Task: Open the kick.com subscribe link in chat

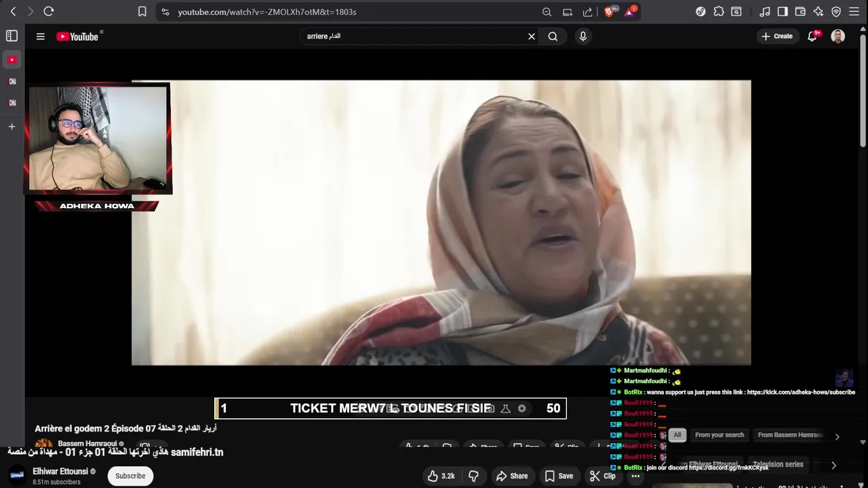Action: pos(801,392)
